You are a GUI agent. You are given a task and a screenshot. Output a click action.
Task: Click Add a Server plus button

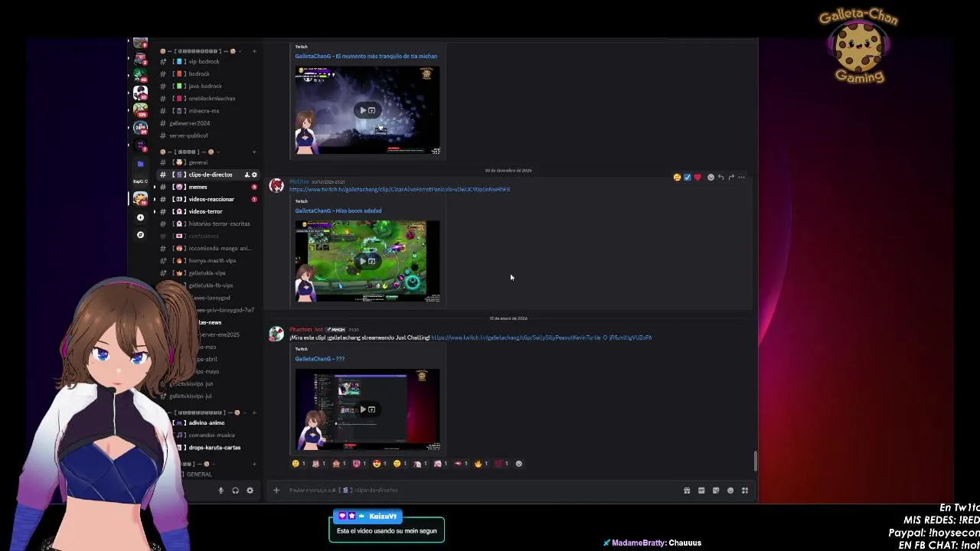pos(140,217)
